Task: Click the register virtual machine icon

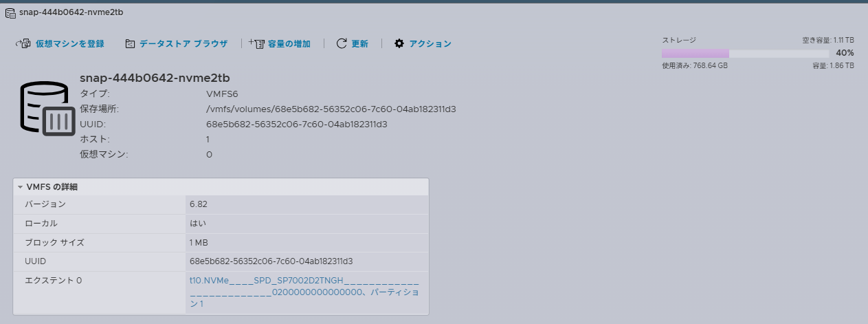Action: coord(23,44)
